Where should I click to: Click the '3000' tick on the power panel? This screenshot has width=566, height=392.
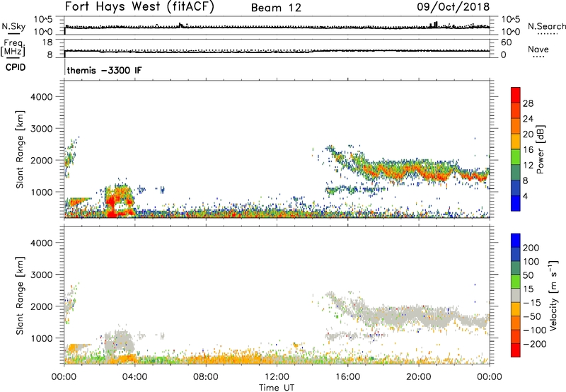pos(42,129)
